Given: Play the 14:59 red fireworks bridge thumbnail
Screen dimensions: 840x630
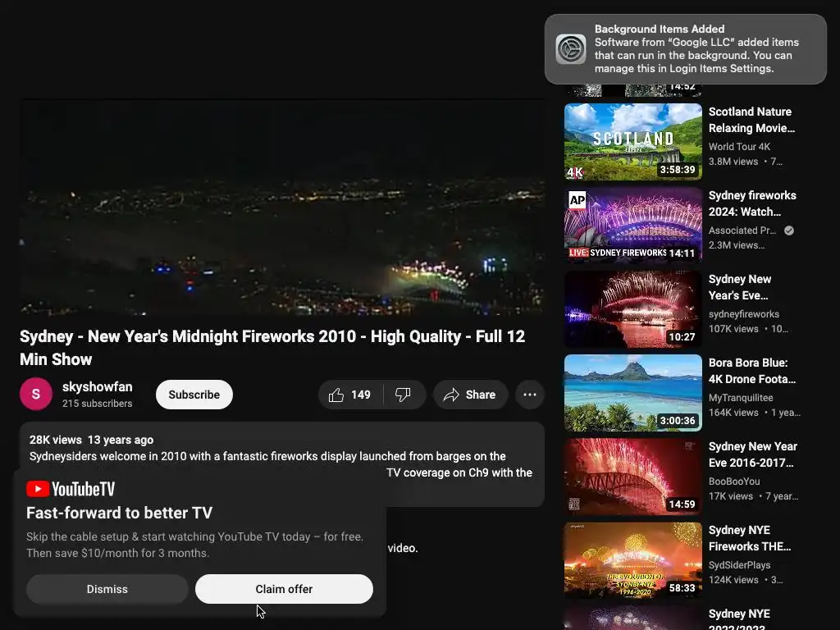Looking at the screenshot, I should pos(632,477).
